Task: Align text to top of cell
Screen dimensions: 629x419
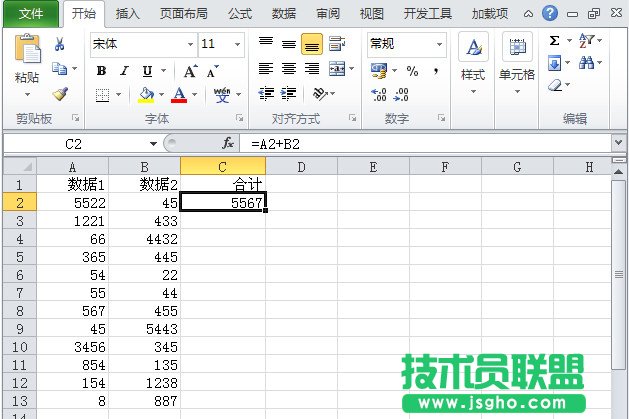Action: point(266,42)
